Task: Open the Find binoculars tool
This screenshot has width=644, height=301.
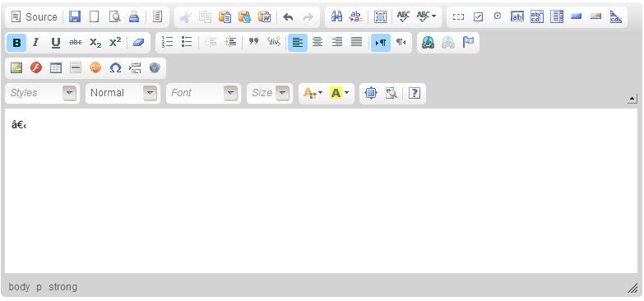Action: tap(336, 16)
